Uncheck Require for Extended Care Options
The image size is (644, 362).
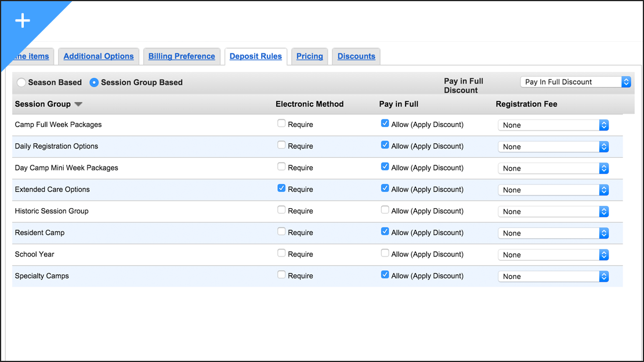(281, 188)
